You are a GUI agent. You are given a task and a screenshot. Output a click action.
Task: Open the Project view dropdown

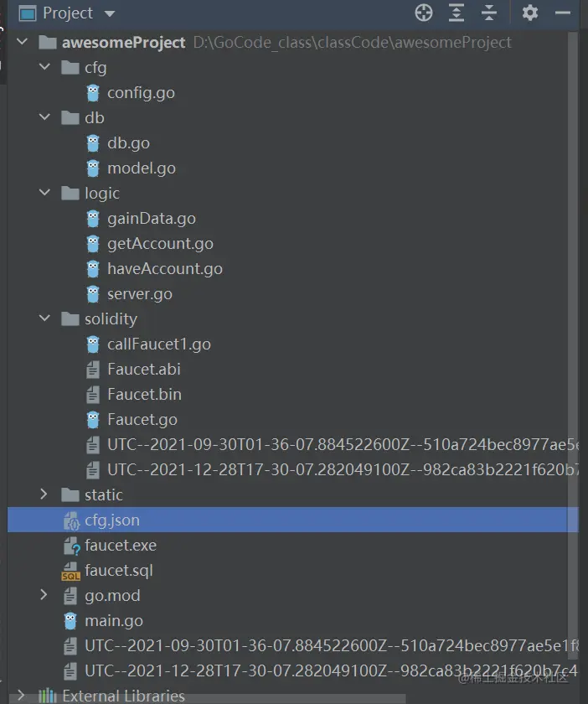(x=110, y=14)
